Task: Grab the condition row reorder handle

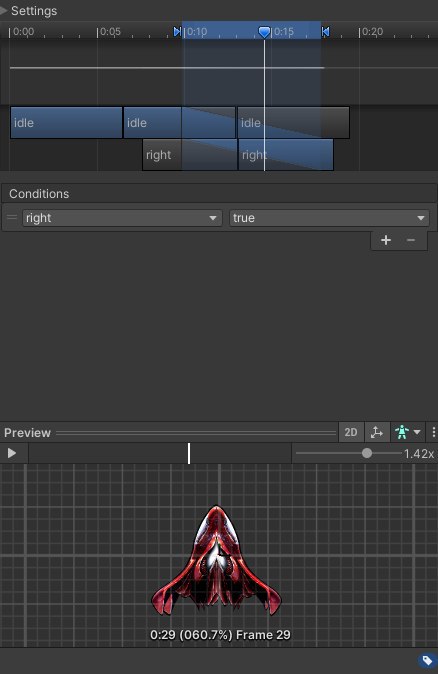Action: [12, 218]
